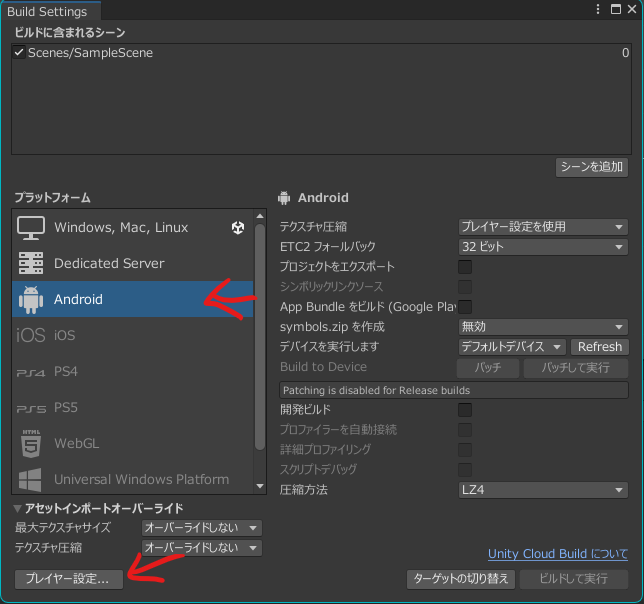Click the パッチ button
The image size is (644, 604).
point(488,368)
